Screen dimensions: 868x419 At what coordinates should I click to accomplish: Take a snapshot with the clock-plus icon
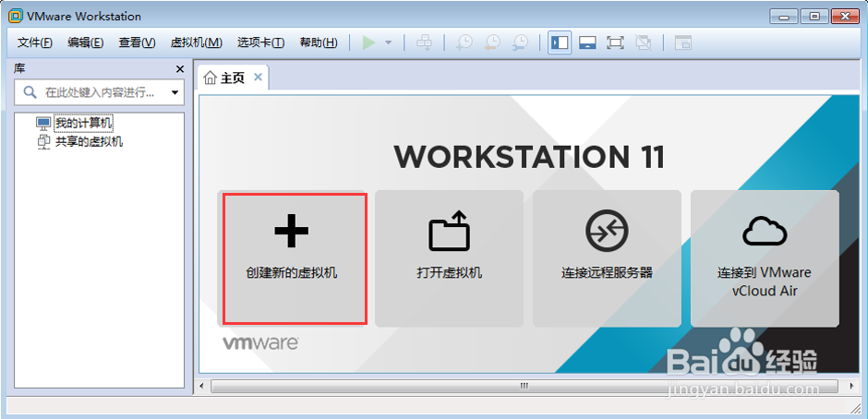[464, 42]
